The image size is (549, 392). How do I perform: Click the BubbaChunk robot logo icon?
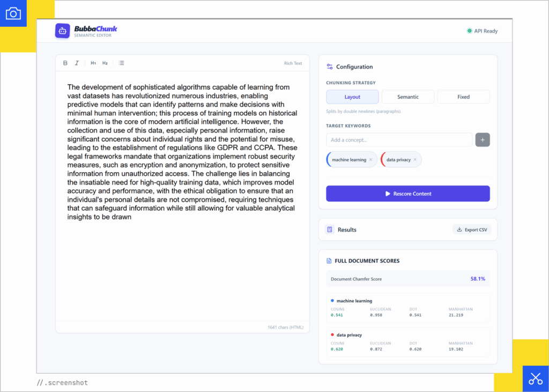tap(63, 31)
